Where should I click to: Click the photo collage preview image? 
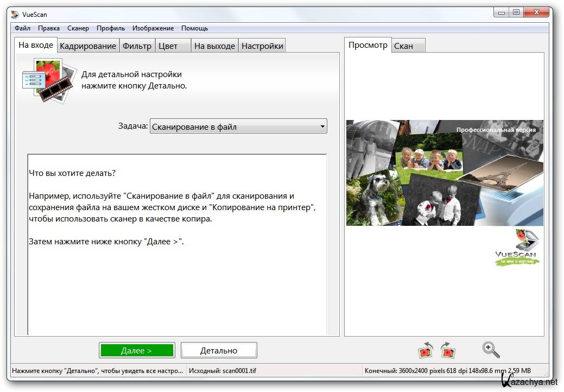click(444, 173)
